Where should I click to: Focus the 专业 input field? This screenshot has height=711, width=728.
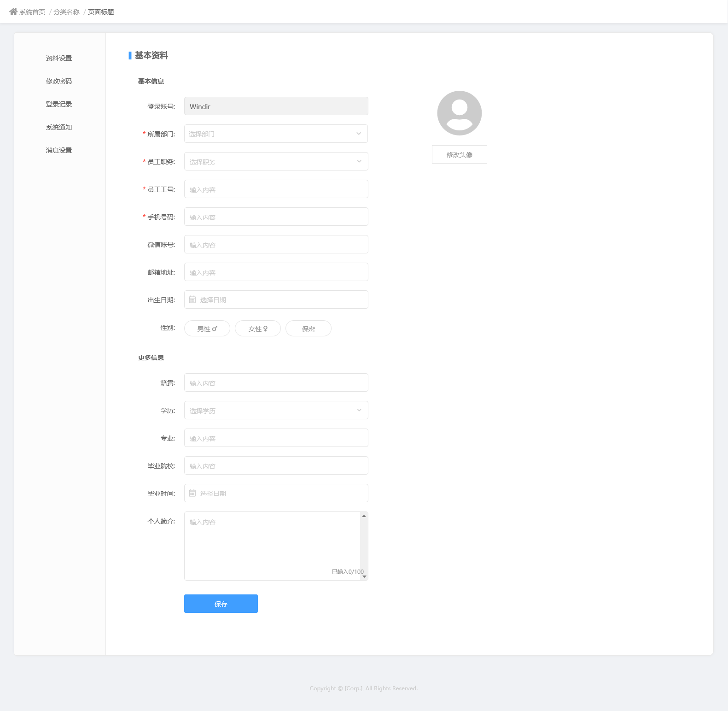276,438
